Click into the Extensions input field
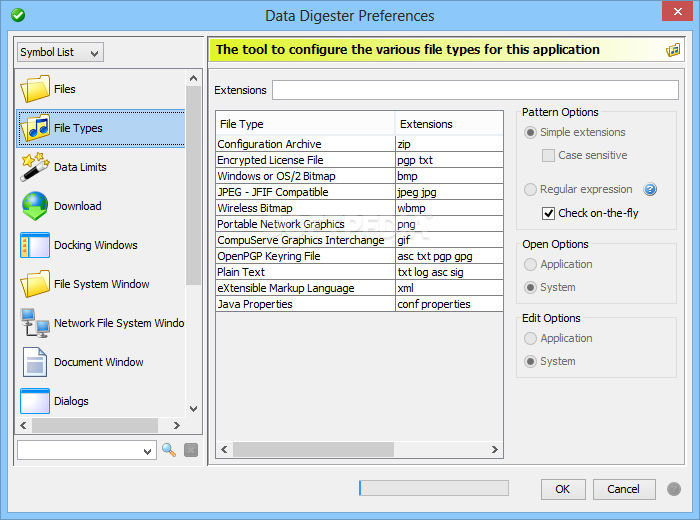Image resolution: width=700 pixels, height=520 pixels. tap(475, 90)
